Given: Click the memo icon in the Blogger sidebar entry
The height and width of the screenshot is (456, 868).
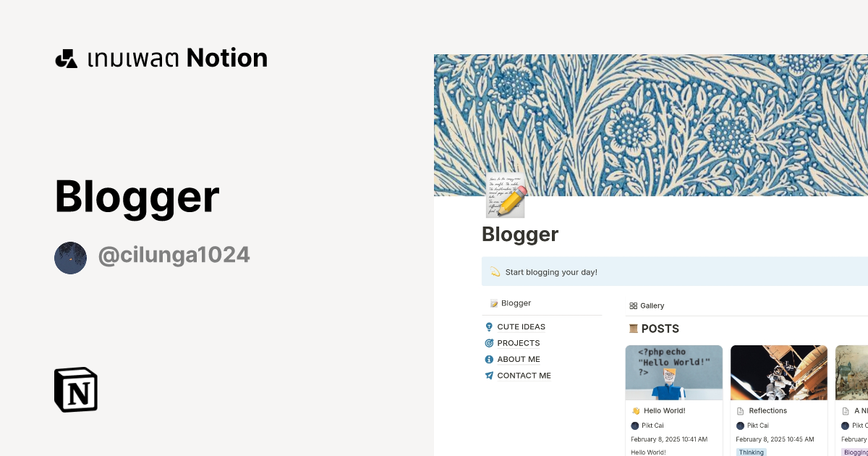Looking at the screenshot, I should click(x=495, y=303).
